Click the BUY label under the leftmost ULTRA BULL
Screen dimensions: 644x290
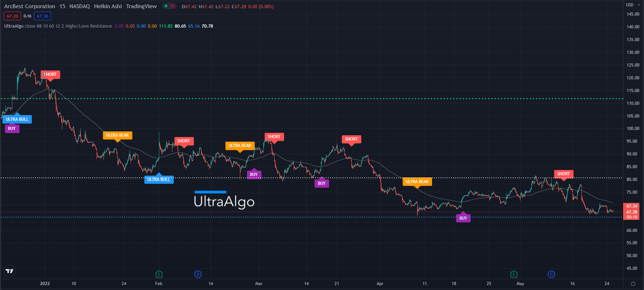point(12,128)
